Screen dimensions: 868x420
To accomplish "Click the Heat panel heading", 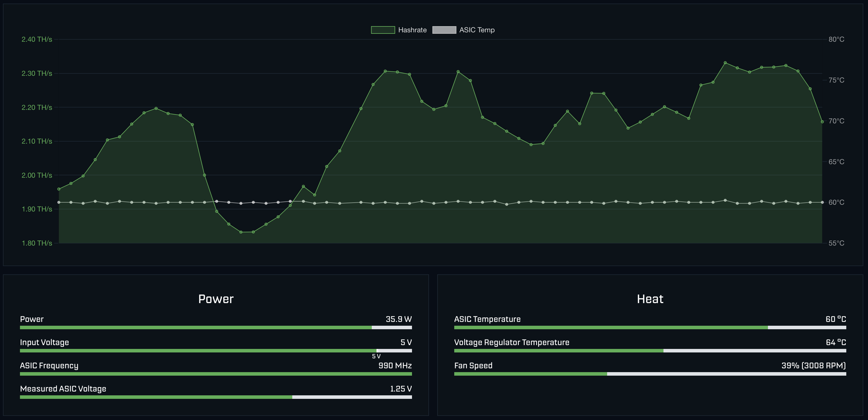I will (x=650, y=299).
